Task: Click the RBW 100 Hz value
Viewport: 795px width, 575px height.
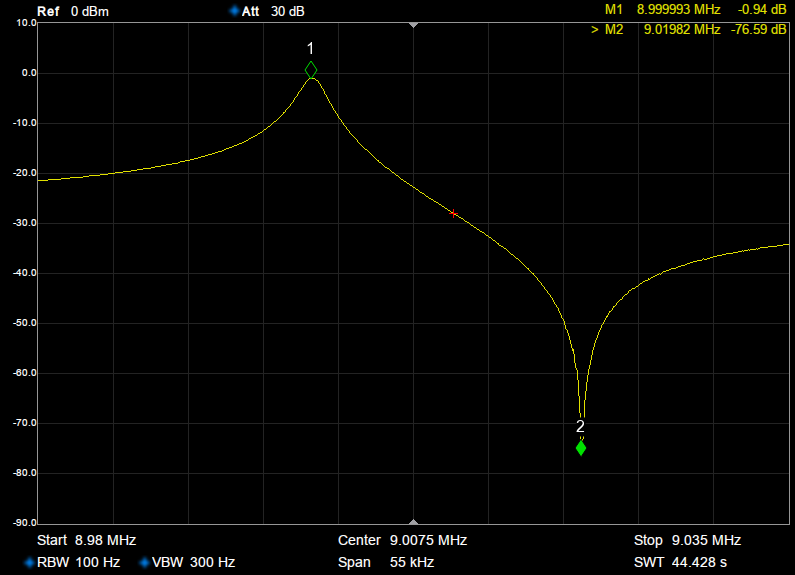Action: click(x=78, y=563)
